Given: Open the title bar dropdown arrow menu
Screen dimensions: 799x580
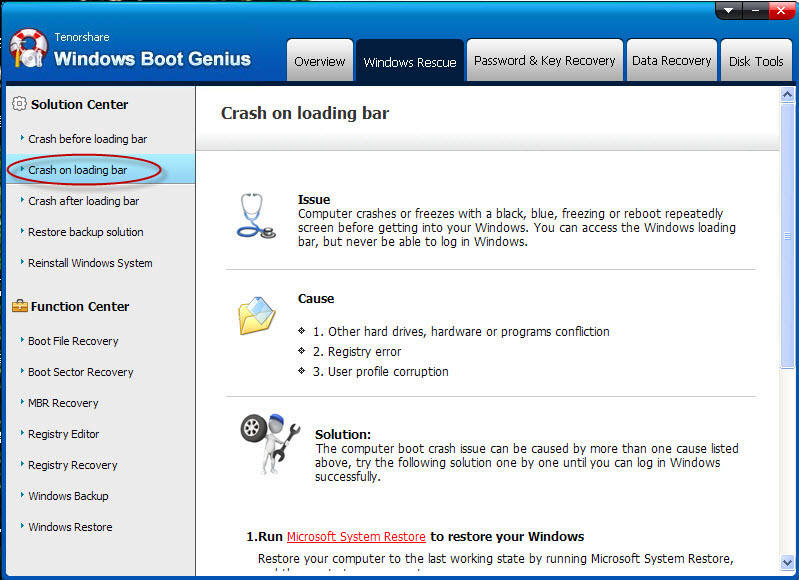Looking at the screenshot, I should click(729, 10).
